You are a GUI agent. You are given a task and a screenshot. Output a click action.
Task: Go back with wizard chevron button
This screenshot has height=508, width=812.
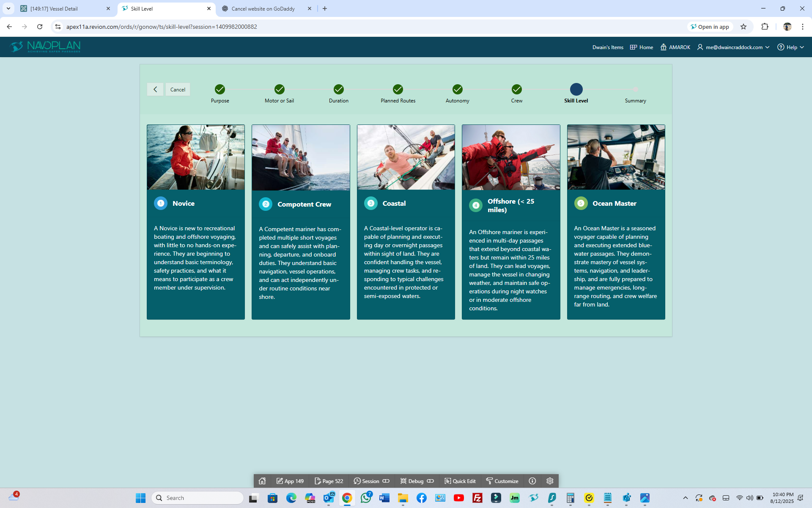click(155, 89)
